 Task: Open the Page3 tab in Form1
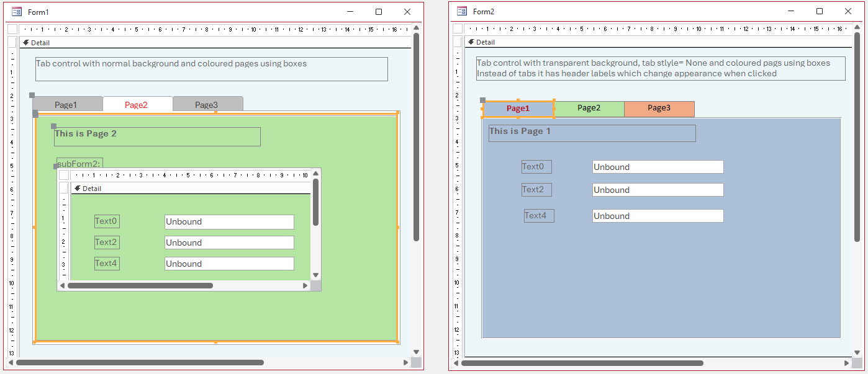pyautogui.click(x=207, y=105)
